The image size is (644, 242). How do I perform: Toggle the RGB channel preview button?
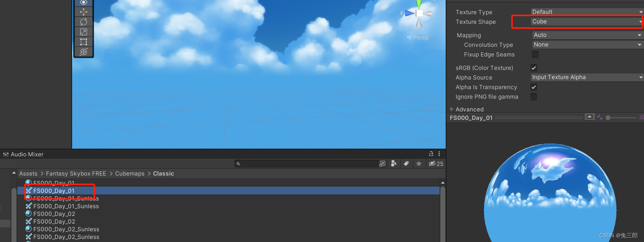[590, 117]
